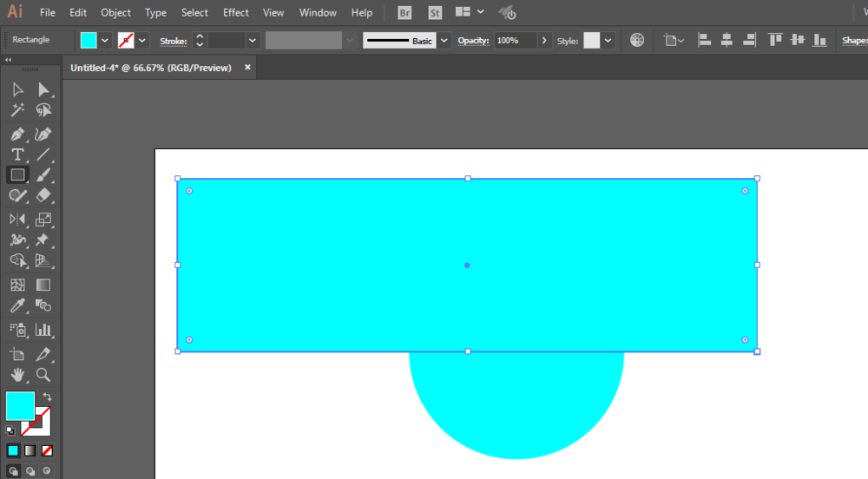The width and height of the screenshot is (868, 479).
Task: Select the Rectangle tool in toolbox
Action: coord(17,174)
